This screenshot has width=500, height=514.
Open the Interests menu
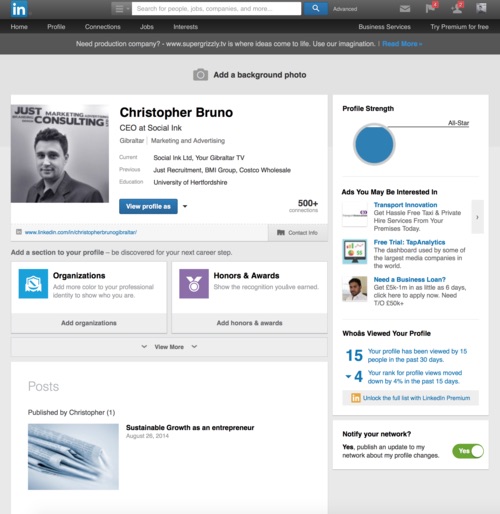tap(186, 27)
